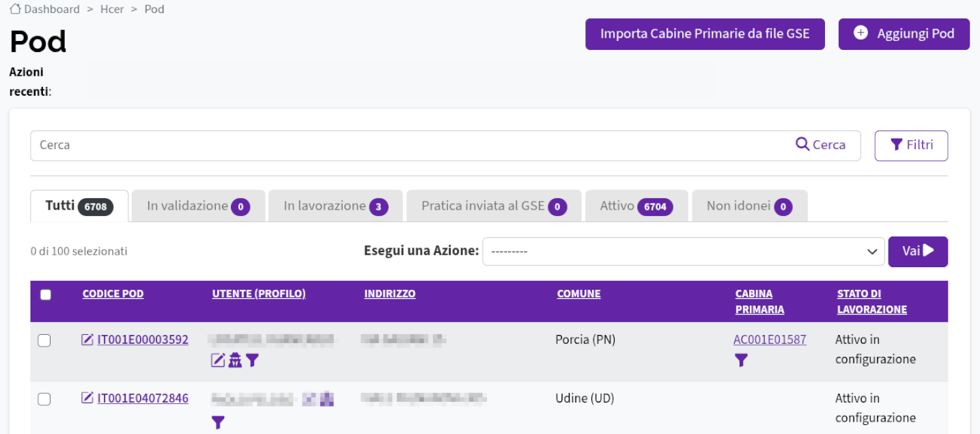Screen dimensions: 980x434
Task: Click "Attivo in configurazione" in the Porcia row
Action: tap(876, 349)
